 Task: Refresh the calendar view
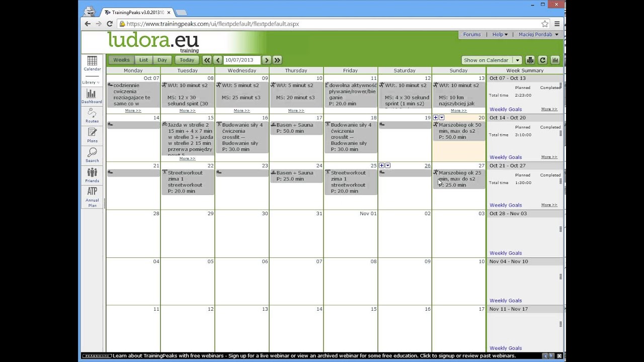pos(542,60)
